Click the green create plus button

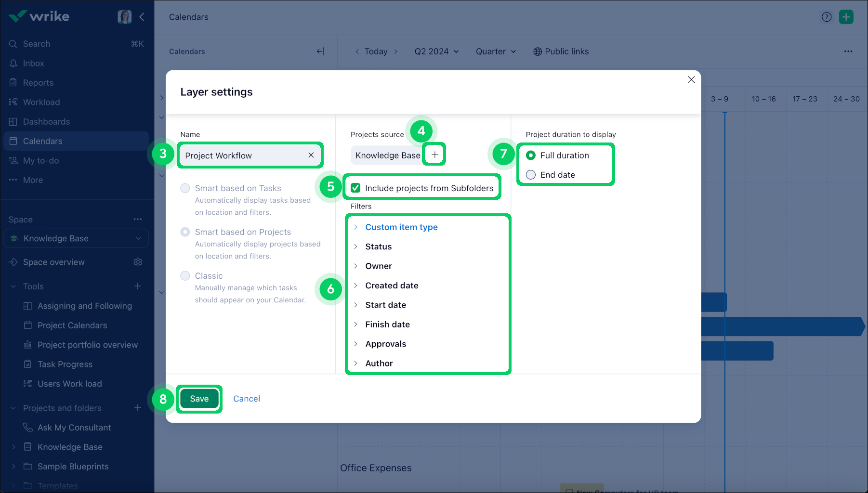pos(846,17)
